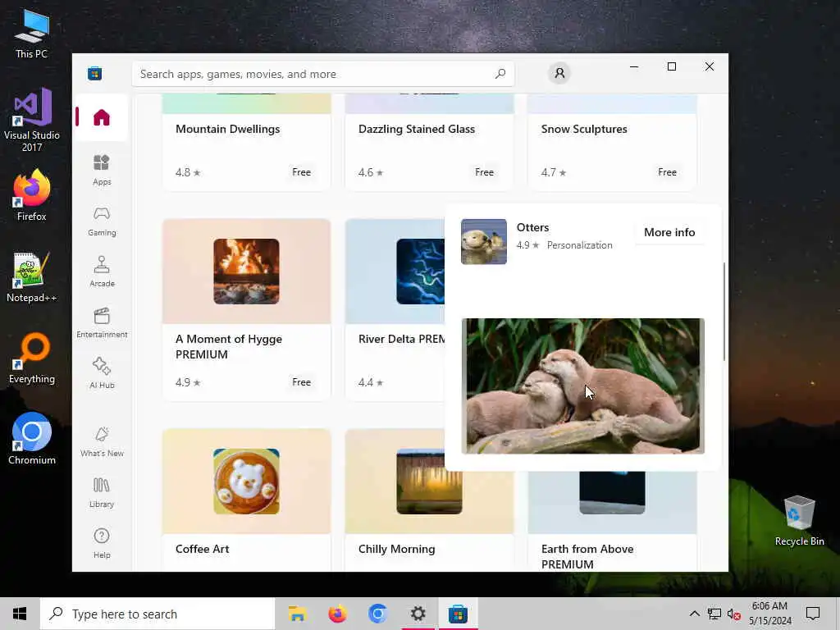The width and height of the screenshot is (840, 630).
Task: Open File Explorer from the taskbar
Action: (297, 614)
